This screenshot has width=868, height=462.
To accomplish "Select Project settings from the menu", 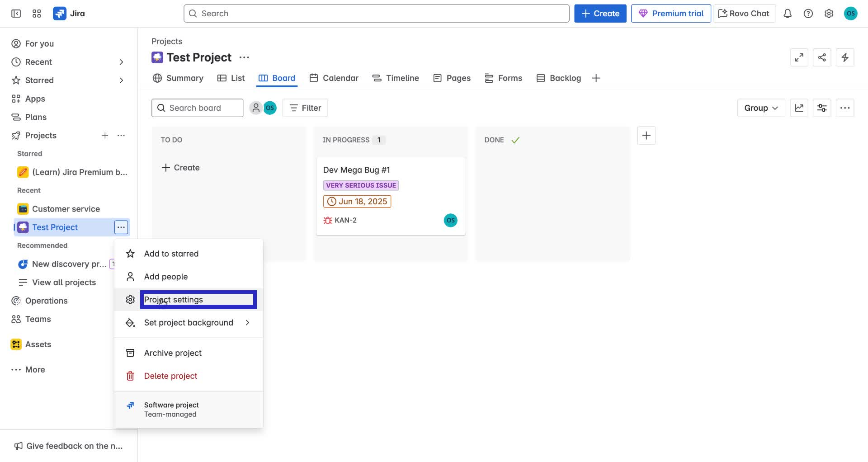I will [x=173, y=299].
